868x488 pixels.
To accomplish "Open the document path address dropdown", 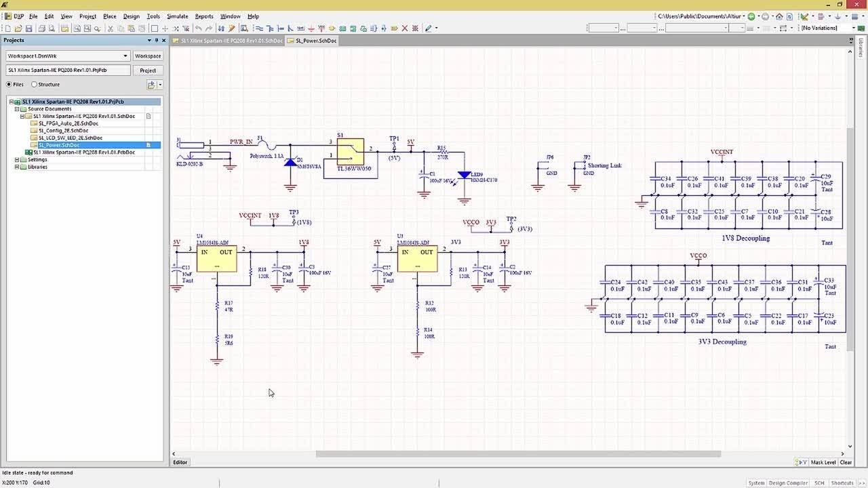I will click(x=744, y=16).
